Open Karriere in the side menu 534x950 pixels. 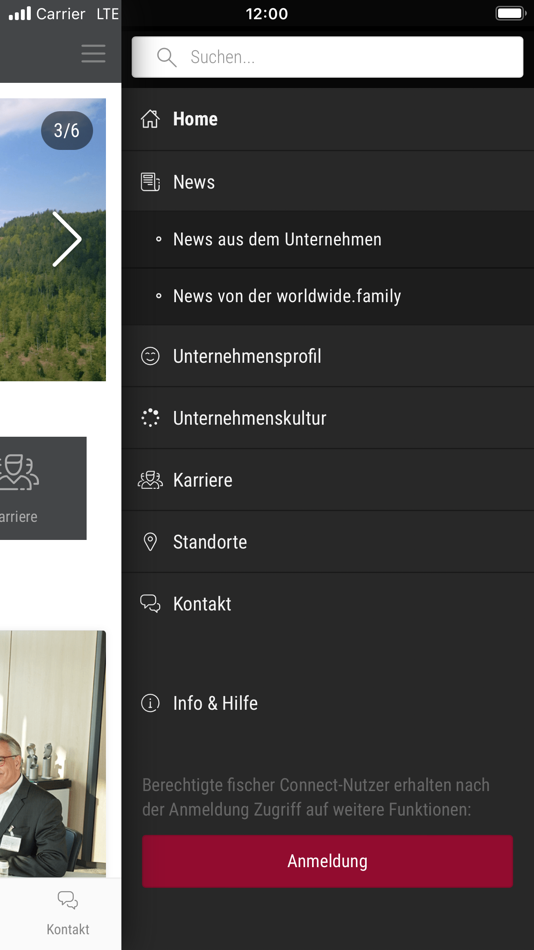[328, 480]
